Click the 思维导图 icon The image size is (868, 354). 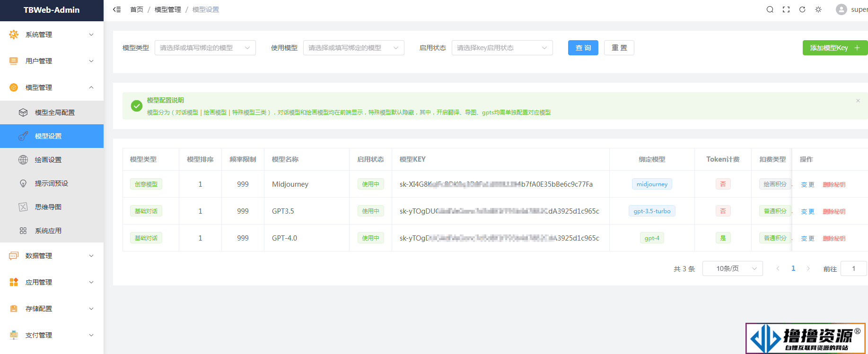point(23,207)
